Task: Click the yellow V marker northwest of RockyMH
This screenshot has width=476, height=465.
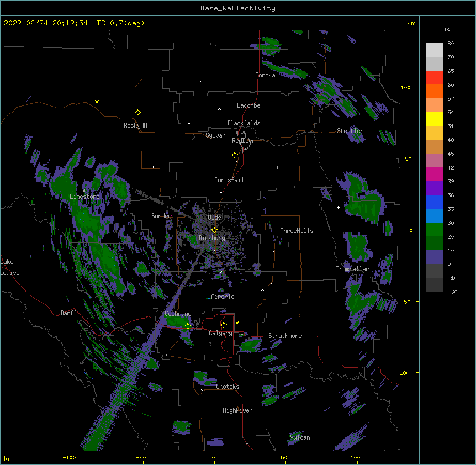Action: 97,102
